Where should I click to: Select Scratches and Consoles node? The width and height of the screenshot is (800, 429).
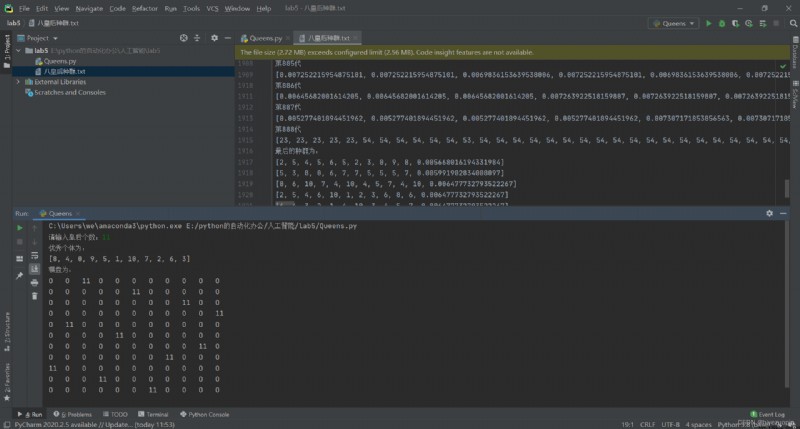pyautogui.click(x=65, y=92)
